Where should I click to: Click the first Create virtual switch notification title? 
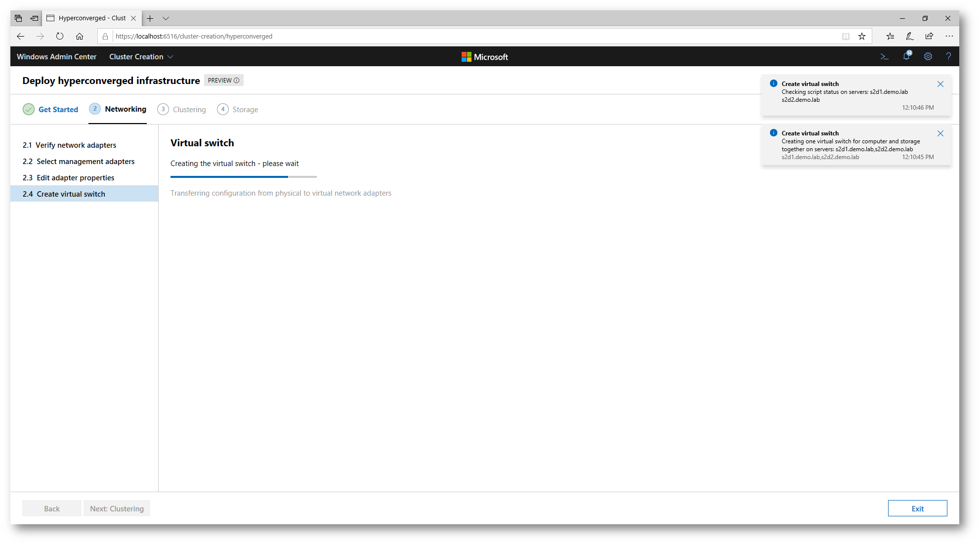[810, 84]
